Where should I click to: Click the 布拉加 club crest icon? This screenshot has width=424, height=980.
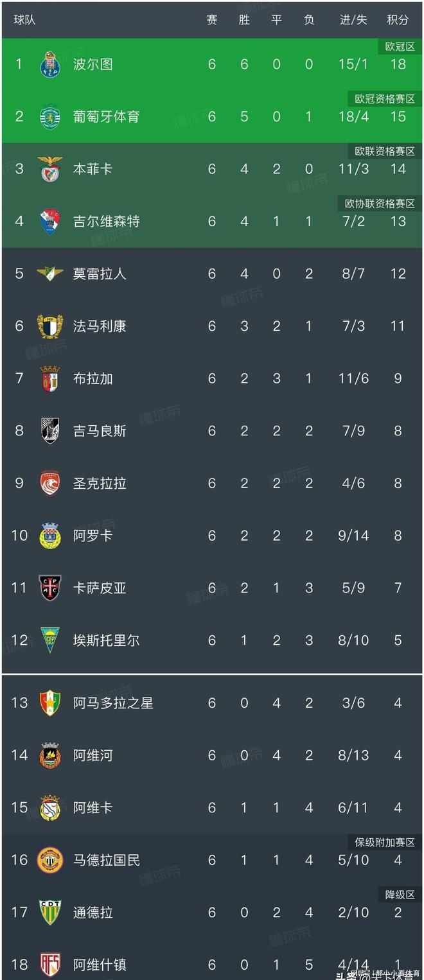[x=50, y=378]
